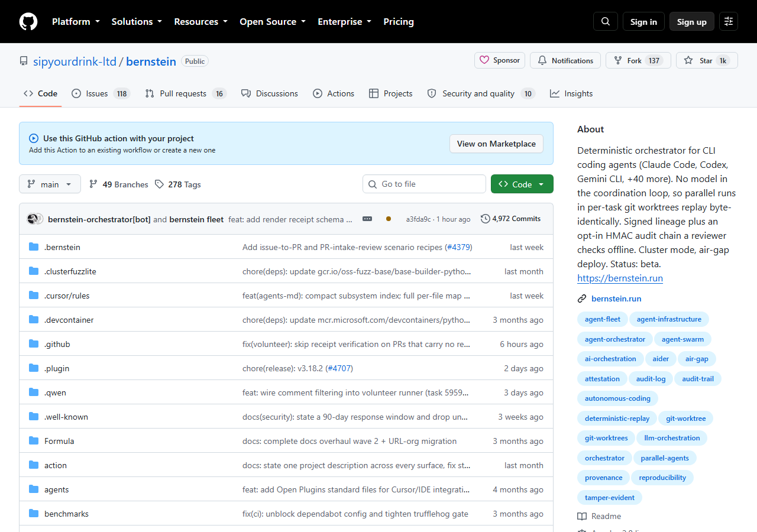
Task: Click the .clusterfuzzlite folder icon
Action: click(x=34, y=271)
